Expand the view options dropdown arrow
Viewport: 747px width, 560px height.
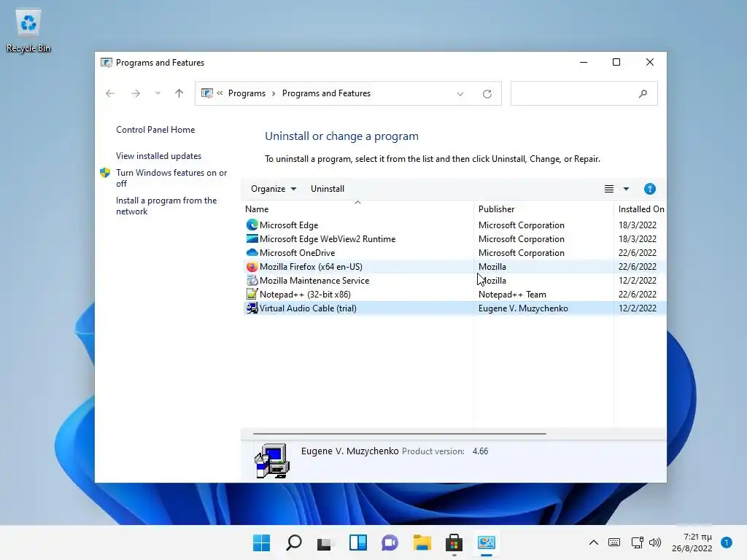tap(627, 189)
